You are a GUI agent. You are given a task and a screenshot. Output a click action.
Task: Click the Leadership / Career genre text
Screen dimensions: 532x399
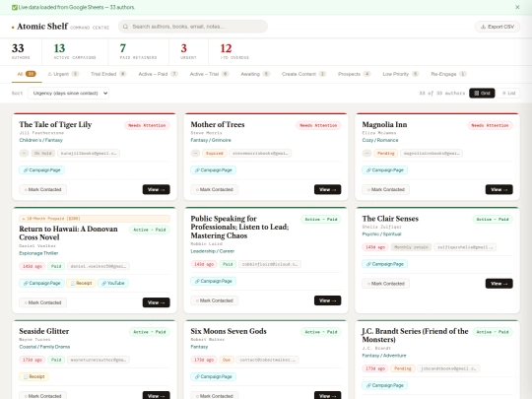click(x=213, y=251)
